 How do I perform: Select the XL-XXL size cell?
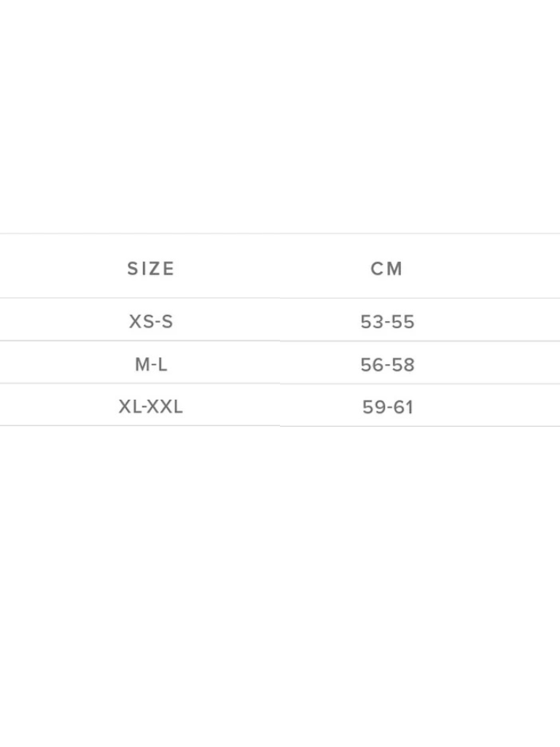(151, 406)
